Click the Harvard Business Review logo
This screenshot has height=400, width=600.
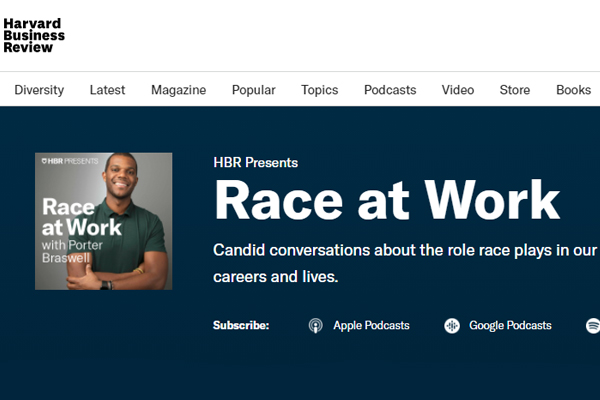[34, 34]
